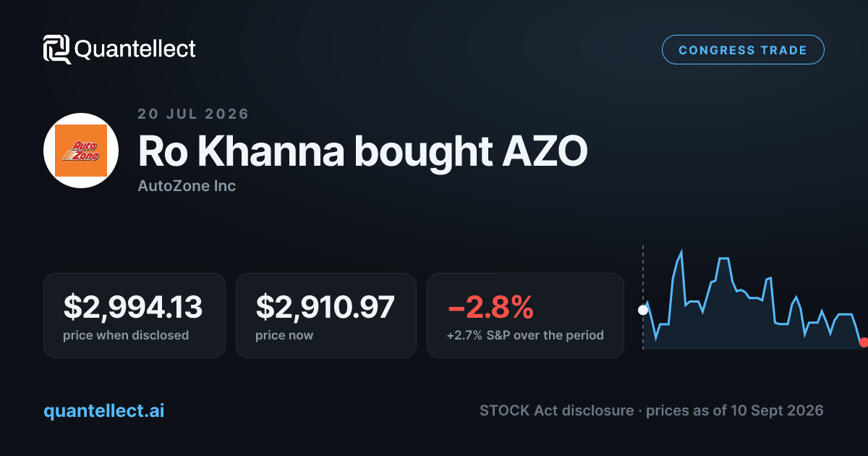Click the 20 Jul 2026 date label

[193, 114]
